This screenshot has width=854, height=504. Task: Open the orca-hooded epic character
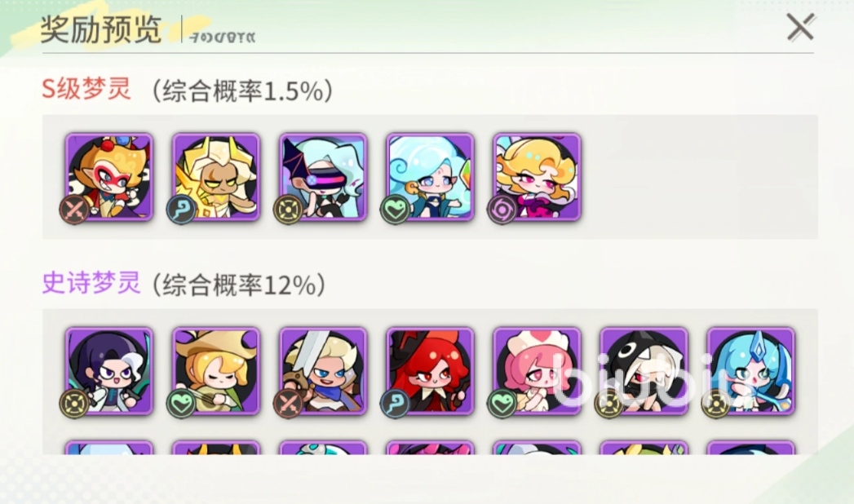tap(644, 371)
